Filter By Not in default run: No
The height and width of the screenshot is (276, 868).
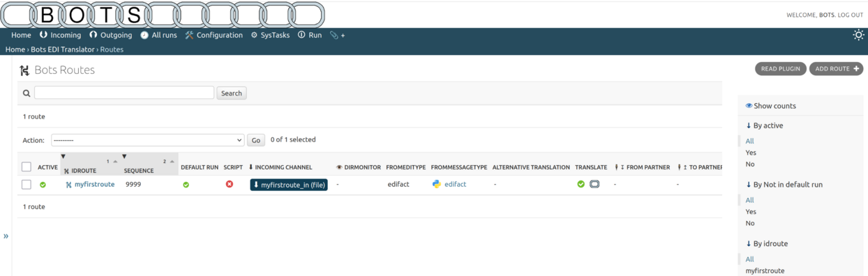coord(750,224)
